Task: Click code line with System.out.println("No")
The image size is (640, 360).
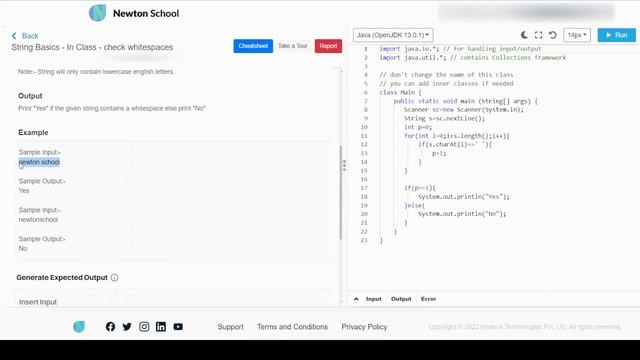Action: point(462,213)
